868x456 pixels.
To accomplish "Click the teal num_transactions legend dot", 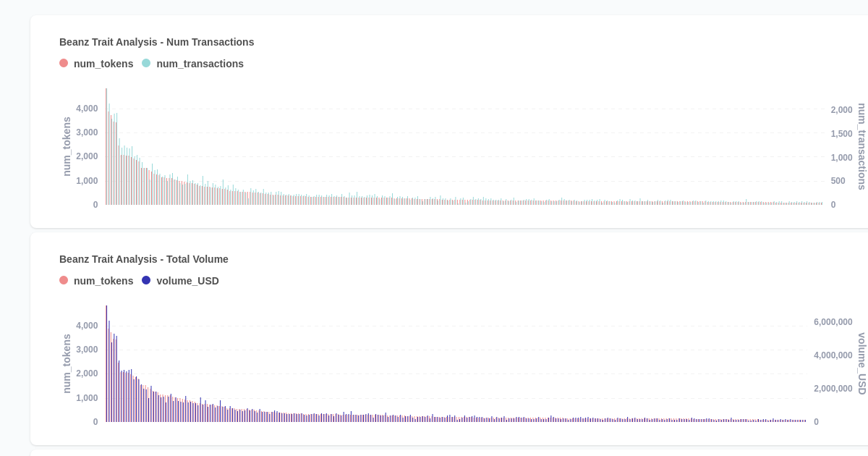I will (x=147, y=64).
